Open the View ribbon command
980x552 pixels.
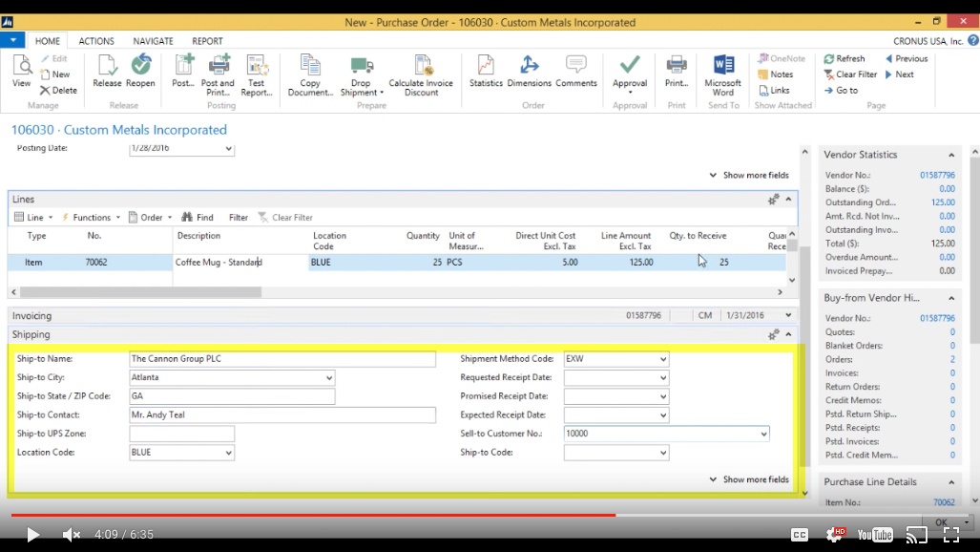21,71
